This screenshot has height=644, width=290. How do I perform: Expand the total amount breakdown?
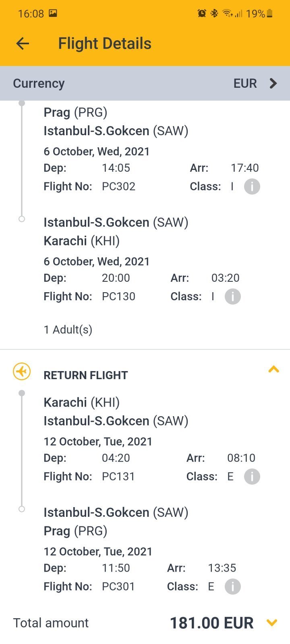click(272, 623)
